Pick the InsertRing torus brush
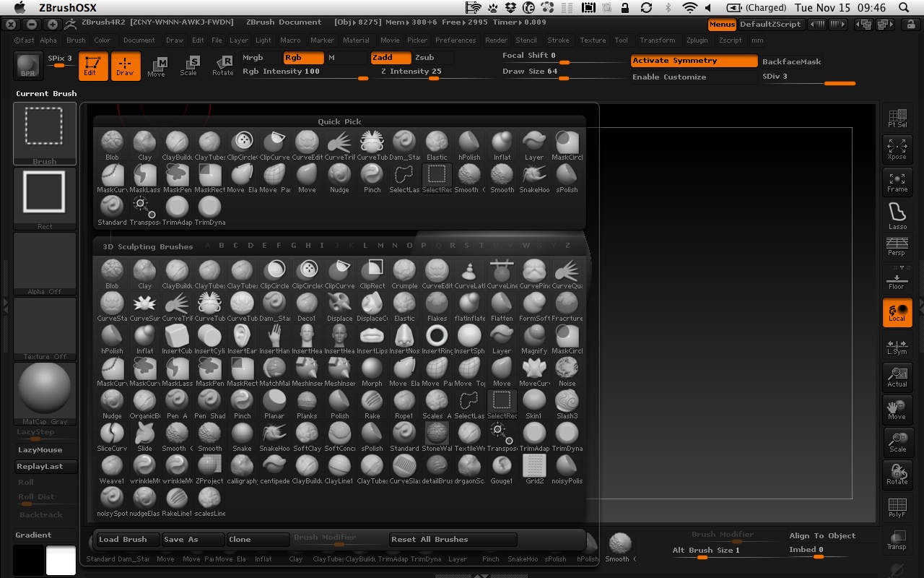 pyautogui.click(x=437, y=340)
